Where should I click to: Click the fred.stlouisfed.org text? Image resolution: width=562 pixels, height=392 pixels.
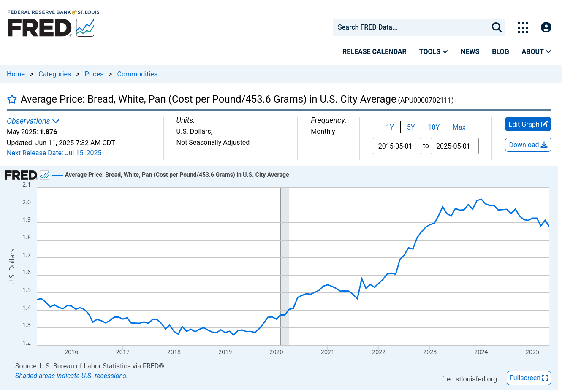point(469,379)
